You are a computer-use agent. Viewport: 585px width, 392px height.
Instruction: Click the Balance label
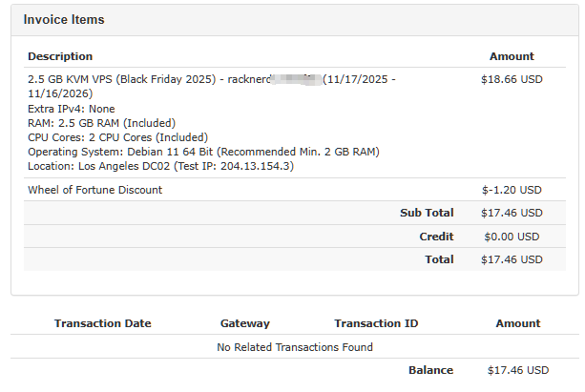tap(431, 370)
